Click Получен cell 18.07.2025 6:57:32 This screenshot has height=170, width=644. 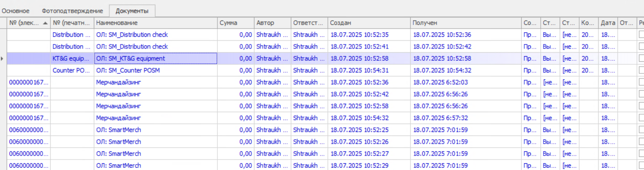[466, 118]
